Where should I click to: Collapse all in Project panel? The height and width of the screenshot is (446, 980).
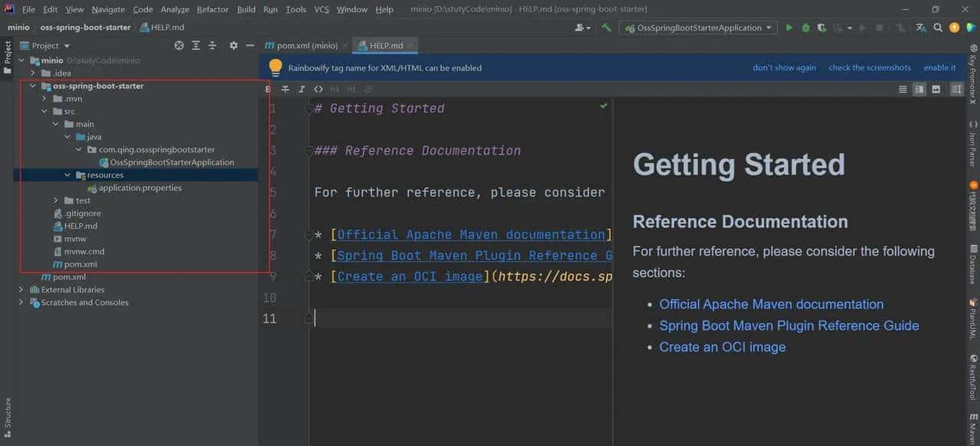(x=213, y=46)
